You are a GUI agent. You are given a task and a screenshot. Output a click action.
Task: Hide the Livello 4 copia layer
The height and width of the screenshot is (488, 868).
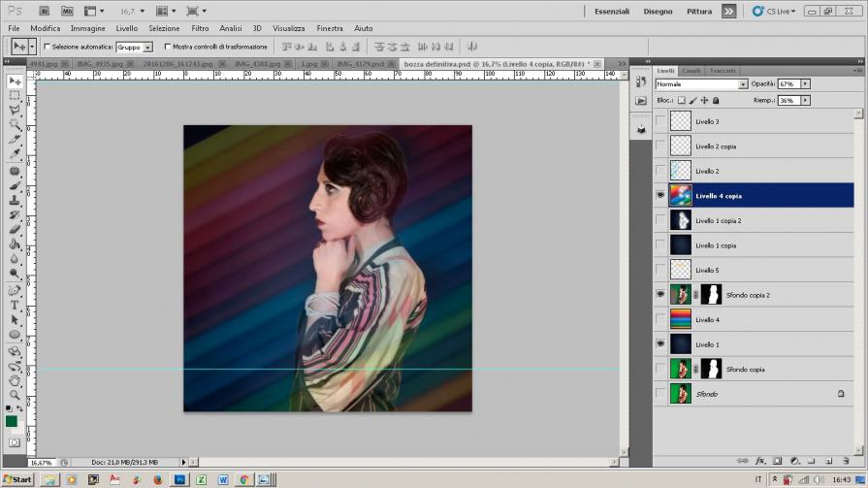click(660, 195)
